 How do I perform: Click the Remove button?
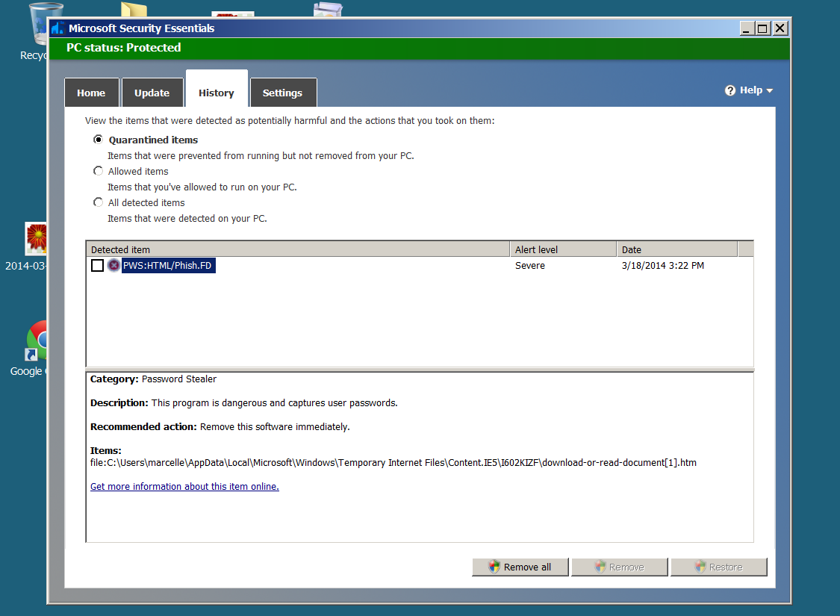tap(620, 567)
